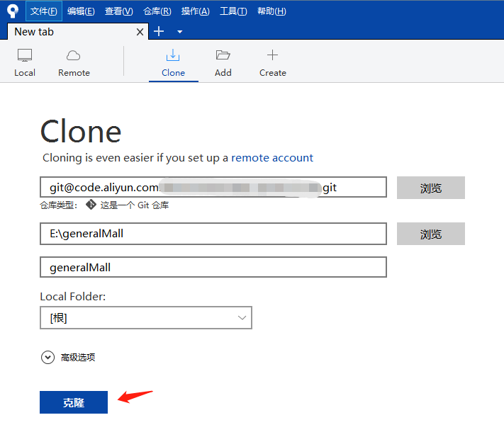
Task: Open the Remote repositories view
Action: point(74,63)
